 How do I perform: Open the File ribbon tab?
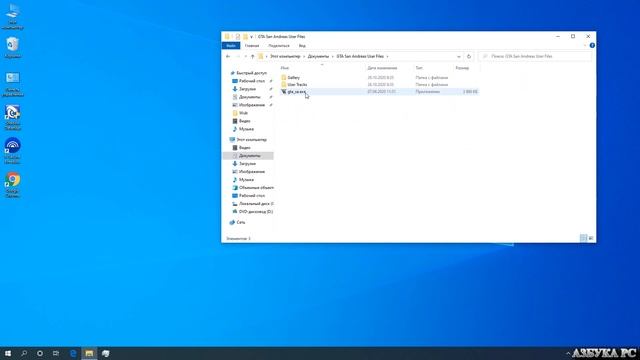[x=231, y=46]
